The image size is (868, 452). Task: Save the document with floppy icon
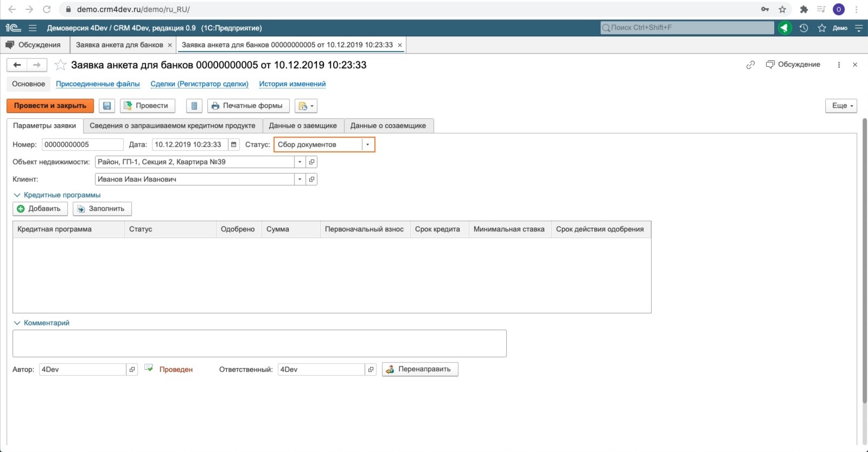click(x=107, y=106)
